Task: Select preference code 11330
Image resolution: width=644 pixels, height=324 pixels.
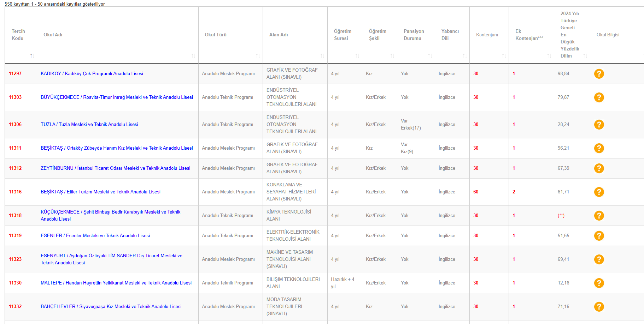Action: (x=15, y=283)
